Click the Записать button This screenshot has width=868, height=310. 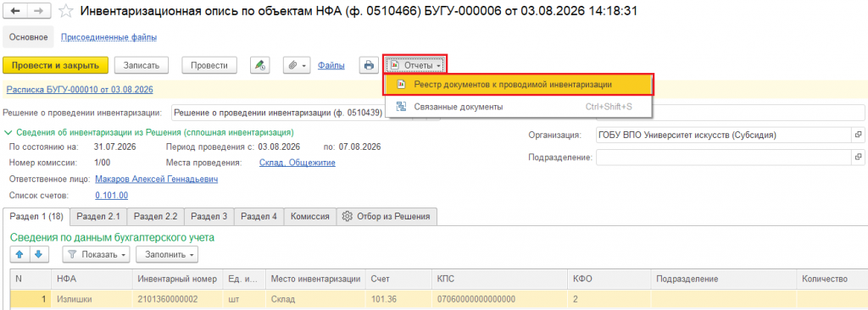click(142, 65)
